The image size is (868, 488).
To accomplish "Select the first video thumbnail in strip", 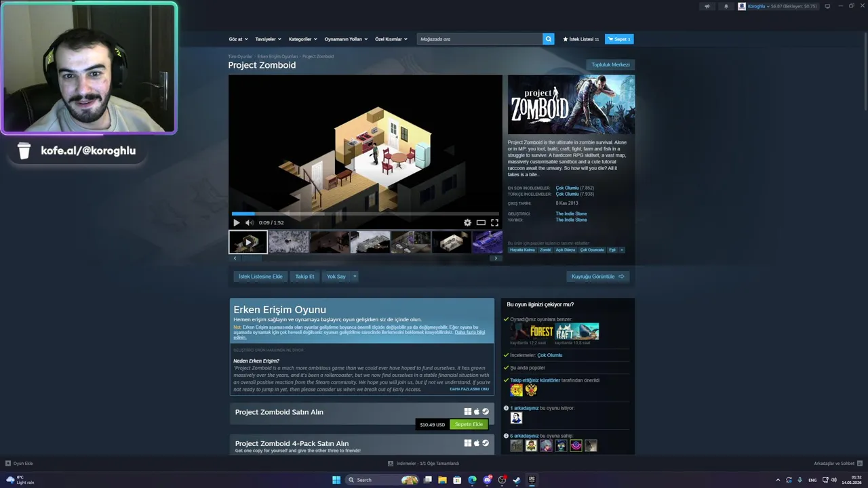I will click(248, 242).
